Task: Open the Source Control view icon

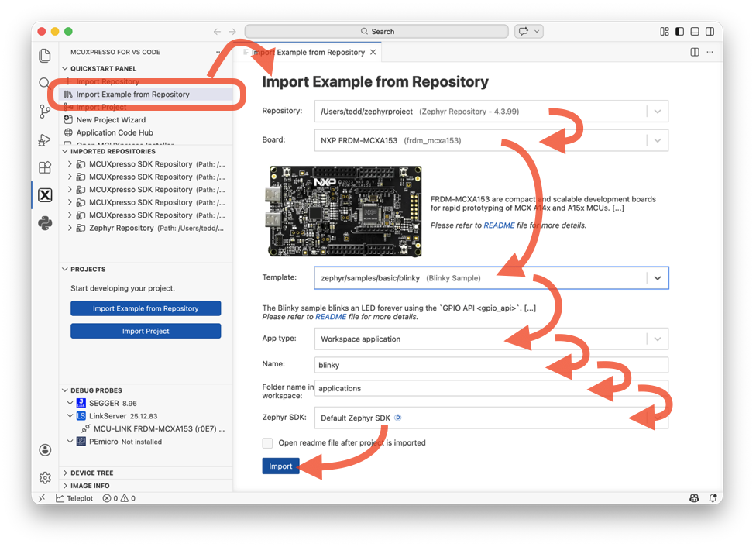Action: [45, 112]
